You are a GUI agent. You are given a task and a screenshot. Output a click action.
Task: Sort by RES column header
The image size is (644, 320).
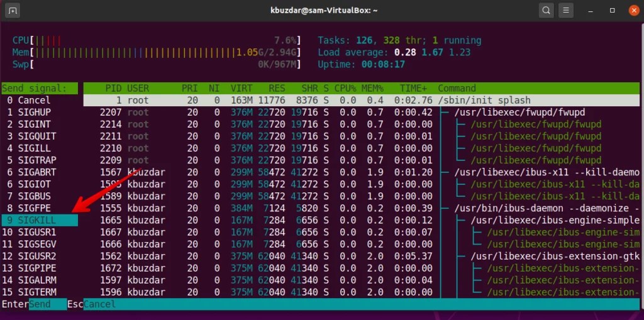(x=277, y=88)
